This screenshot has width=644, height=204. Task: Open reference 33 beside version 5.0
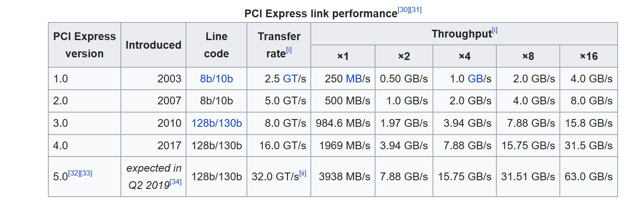click(x=86, y=173)
